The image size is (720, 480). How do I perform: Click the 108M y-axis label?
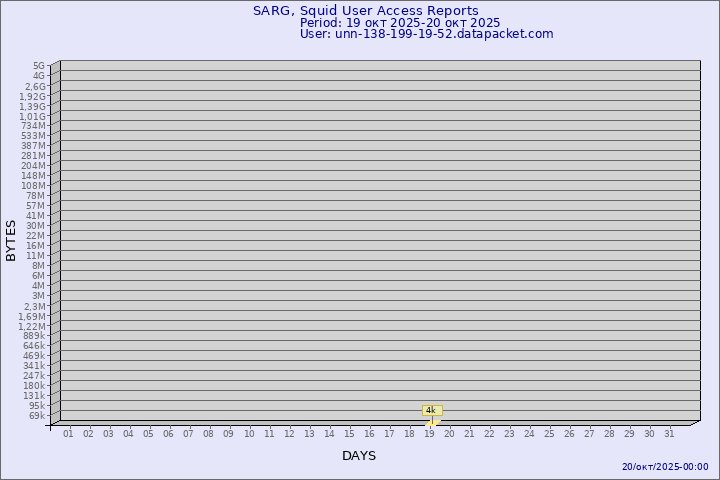click(34, 186)
